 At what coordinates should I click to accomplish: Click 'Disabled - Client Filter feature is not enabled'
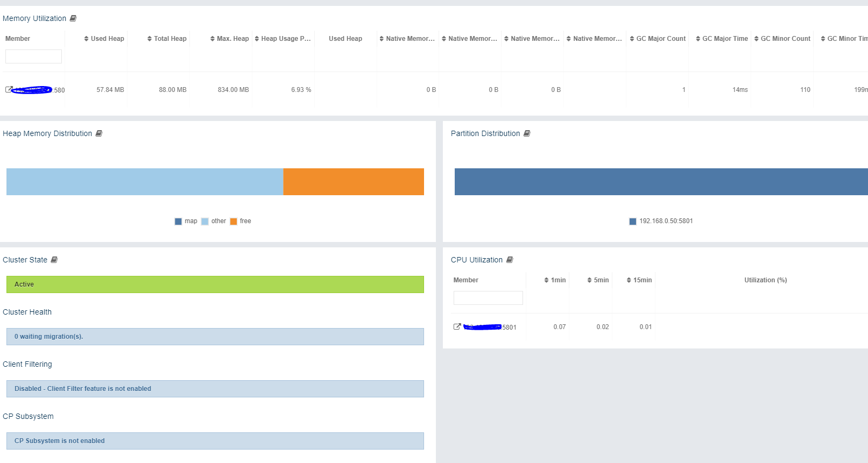coord(215,389)
